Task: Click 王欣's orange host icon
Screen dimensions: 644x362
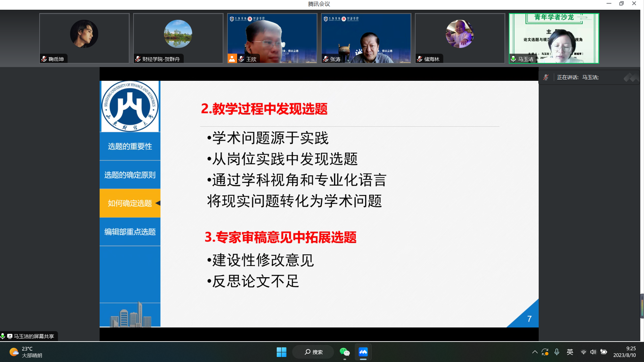Action: pos(232,59)
